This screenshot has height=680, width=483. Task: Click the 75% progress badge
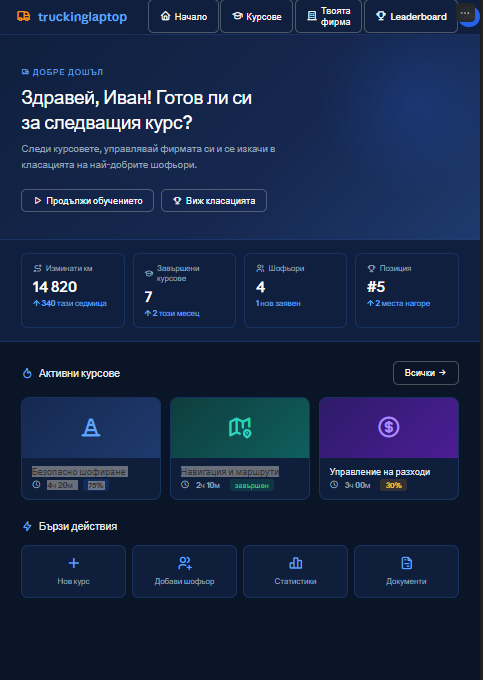[x=96, y=485]
